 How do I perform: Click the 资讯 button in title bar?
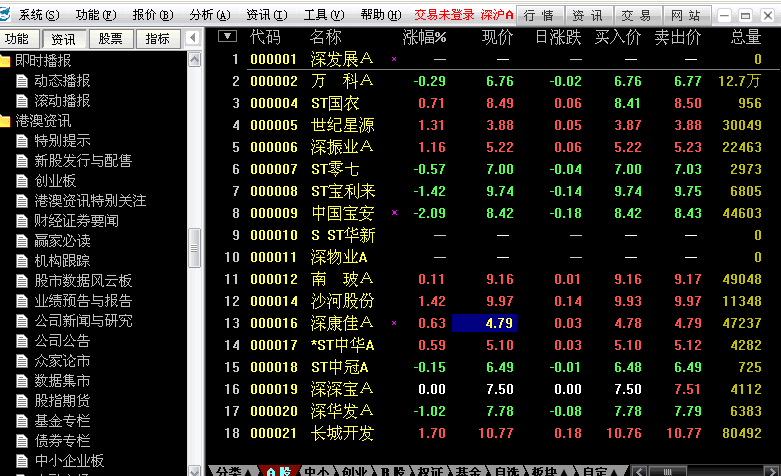[x=588, y=16]
